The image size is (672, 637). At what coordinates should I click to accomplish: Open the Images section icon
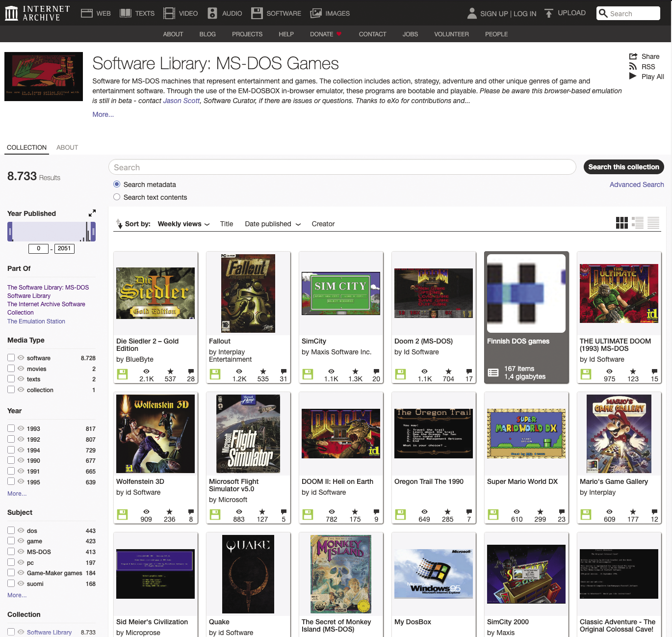click(x=314, y=13)
